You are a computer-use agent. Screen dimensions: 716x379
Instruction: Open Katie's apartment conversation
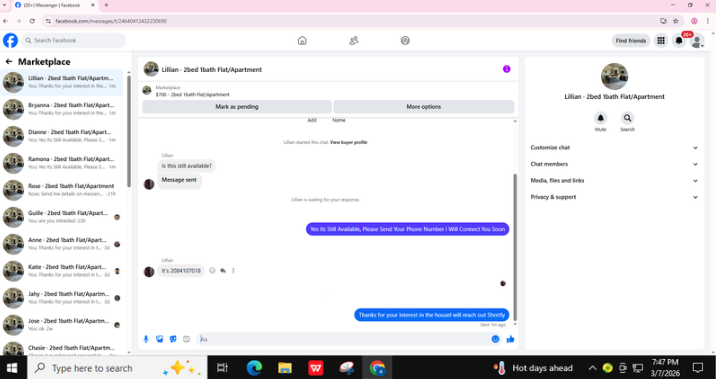62,271
